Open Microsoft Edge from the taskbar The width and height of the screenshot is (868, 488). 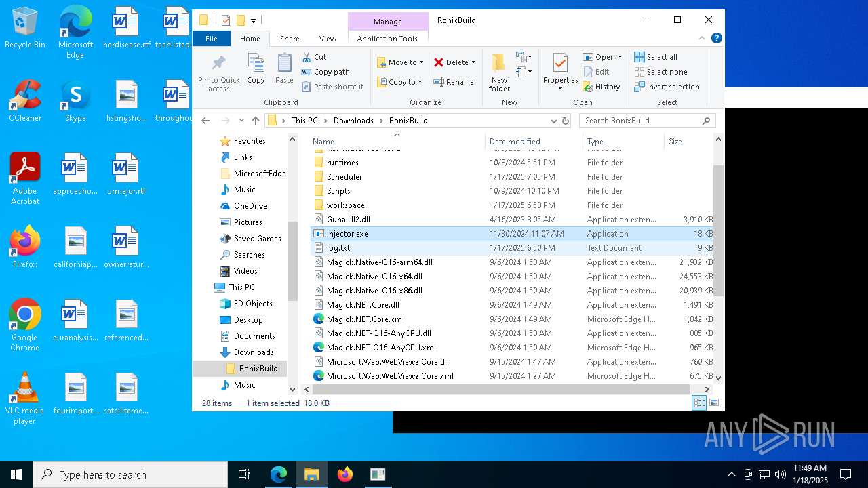click(279, 474)
